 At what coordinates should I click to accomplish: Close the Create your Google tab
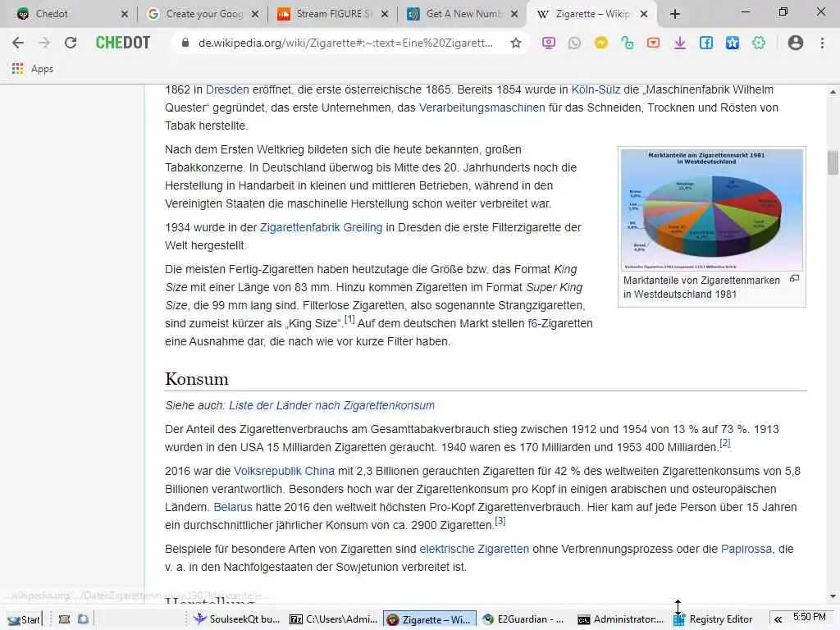click(x=255, y=14)
